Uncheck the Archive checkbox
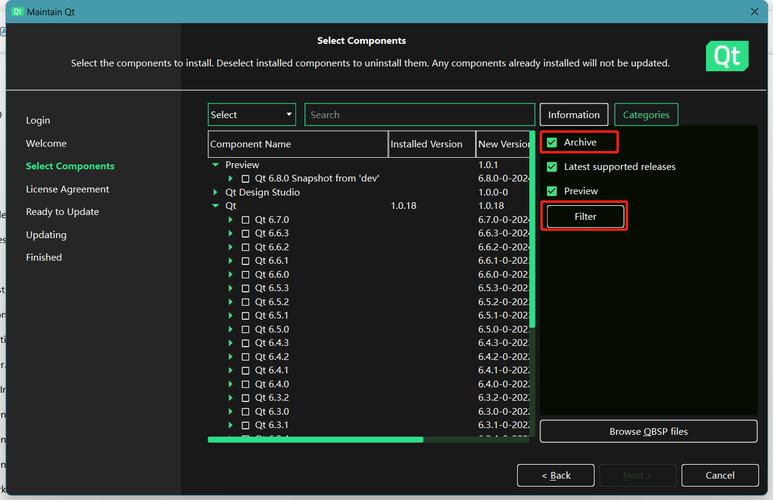Viewport: 773px width, 500px height. pos(552,143)
